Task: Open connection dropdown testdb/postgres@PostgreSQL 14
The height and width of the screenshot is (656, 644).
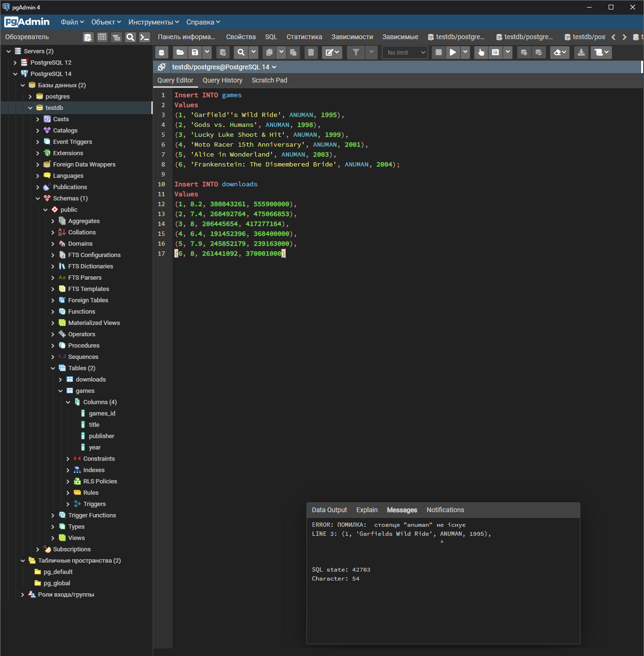Action: pyautogui.click(x=224, y=67)
